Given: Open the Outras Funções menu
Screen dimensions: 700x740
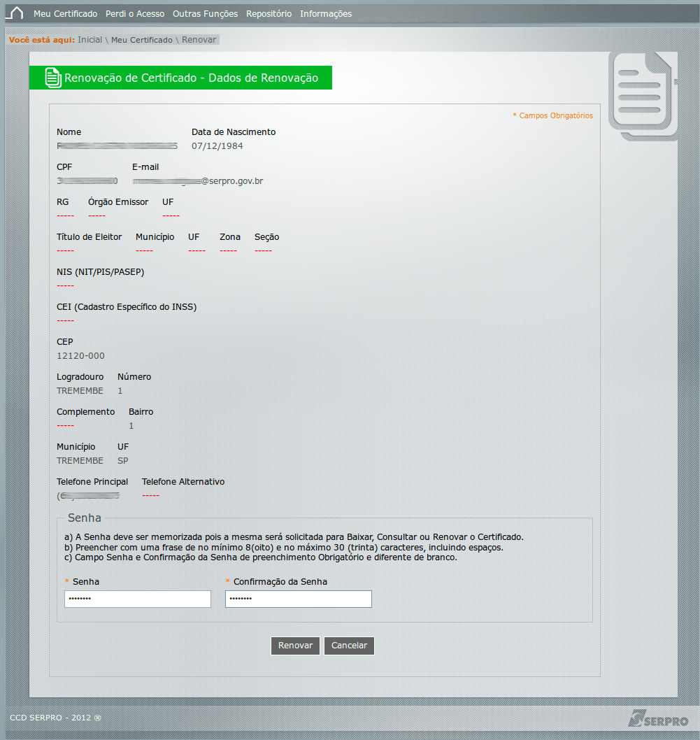Looking at the screenshot, I should tap(205, 14).
